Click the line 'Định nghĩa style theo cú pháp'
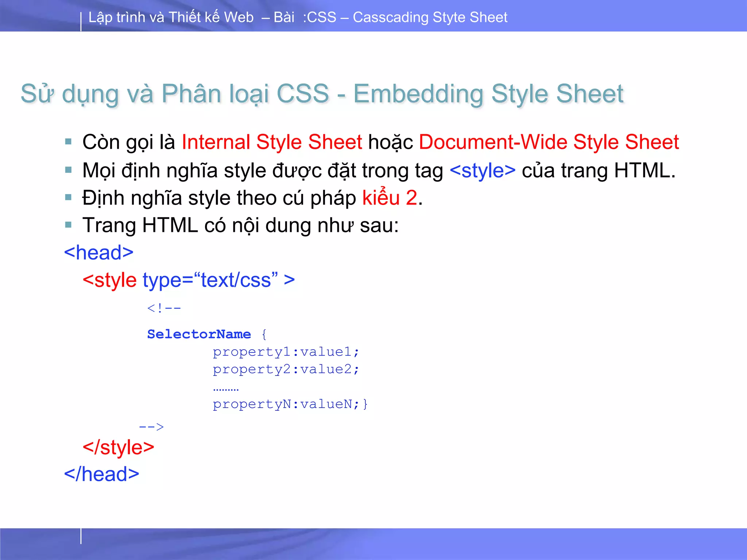 [x=219, y=198]
